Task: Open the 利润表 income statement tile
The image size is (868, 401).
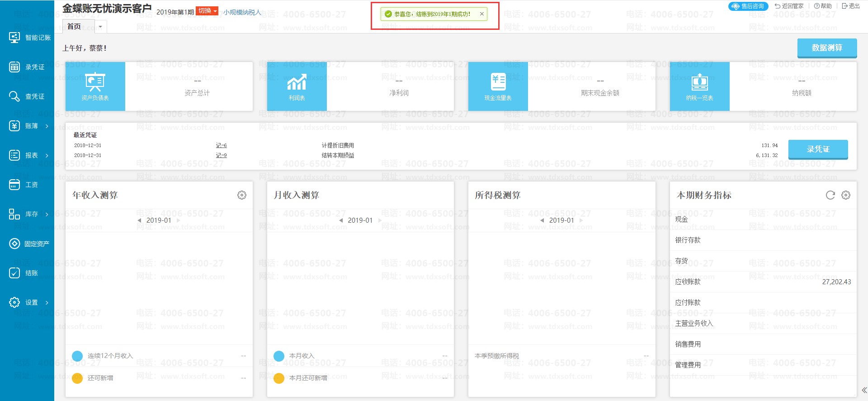Action: tap(297, 86)
